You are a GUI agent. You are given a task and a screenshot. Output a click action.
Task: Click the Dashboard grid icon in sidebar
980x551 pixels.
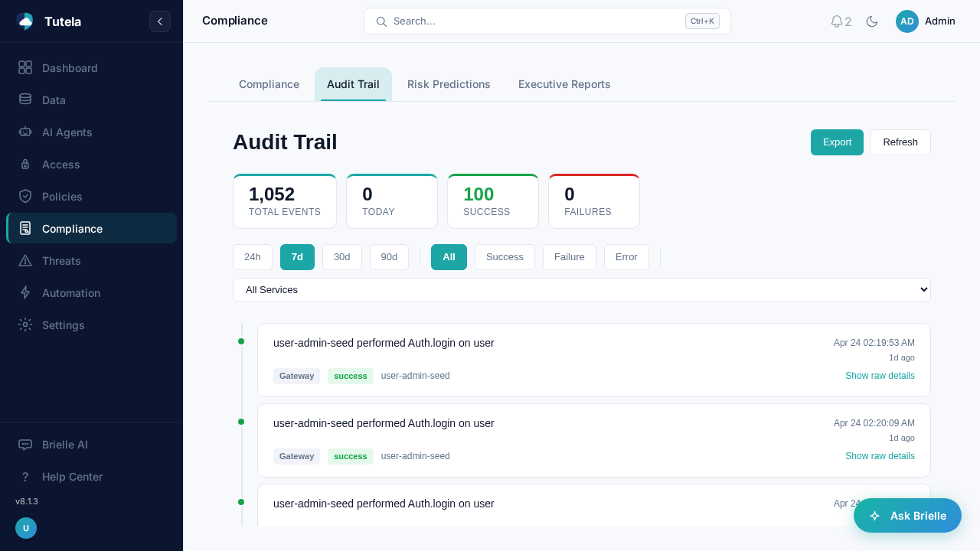[x=25, y=68]
